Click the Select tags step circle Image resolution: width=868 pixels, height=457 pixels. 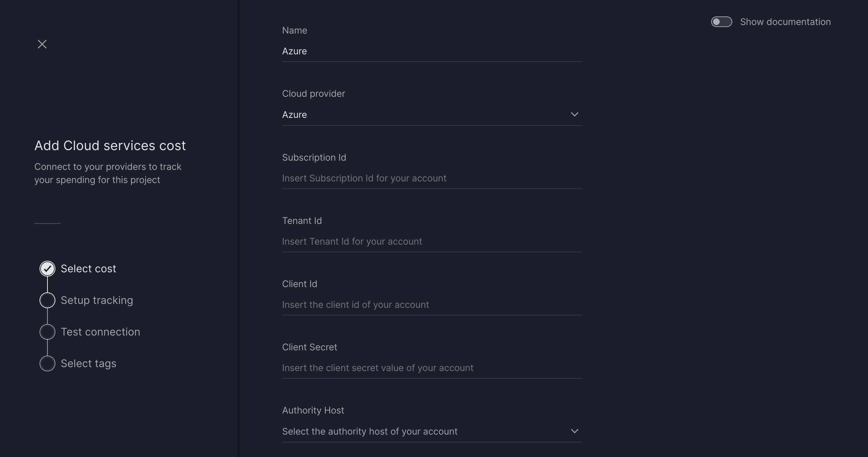coord(47,363)
